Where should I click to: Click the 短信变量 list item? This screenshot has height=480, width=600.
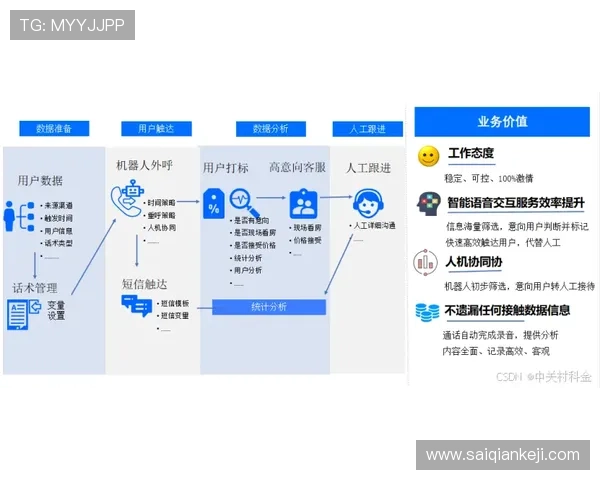tap(174, 316)
